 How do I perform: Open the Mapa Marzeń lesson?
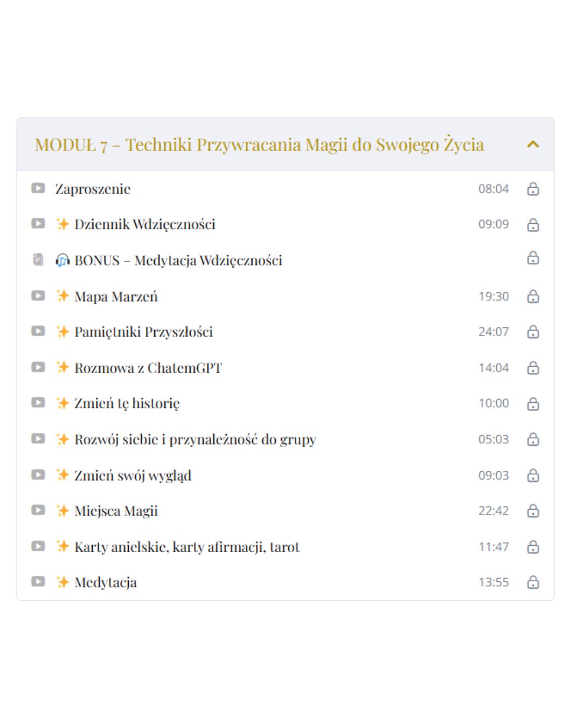point(116,297)
